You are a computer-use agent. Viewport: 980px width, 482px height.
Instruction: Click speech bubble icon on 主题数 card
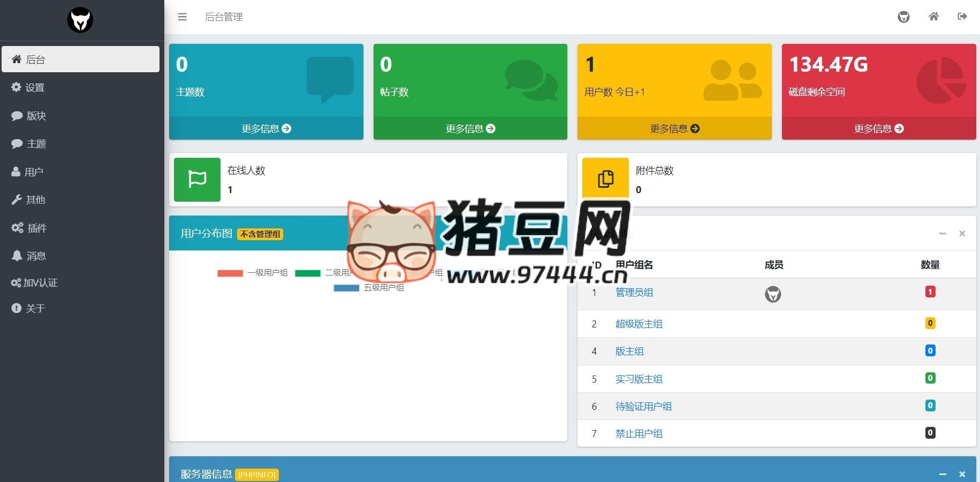click(x=330, y=79)
